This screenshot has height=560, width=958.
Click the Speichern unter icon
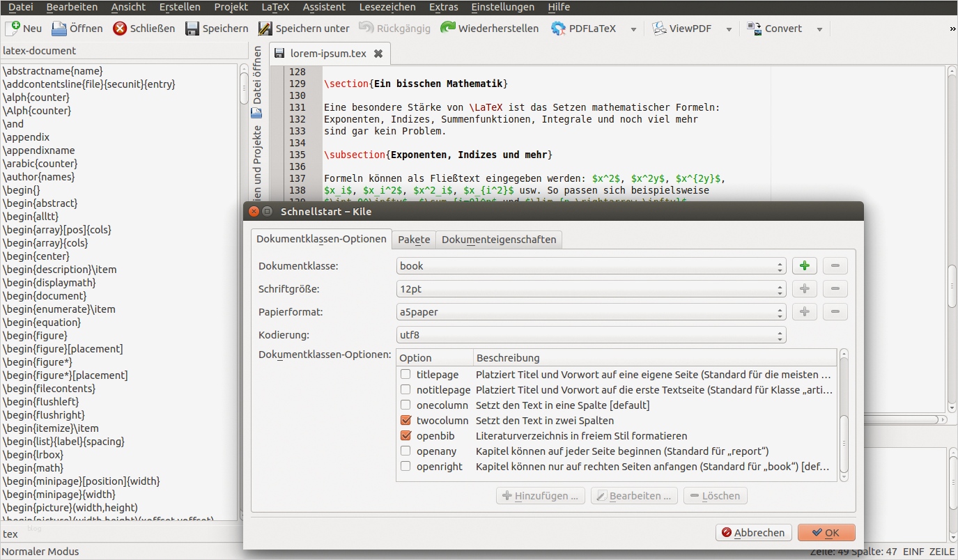(x=265, y=29)
